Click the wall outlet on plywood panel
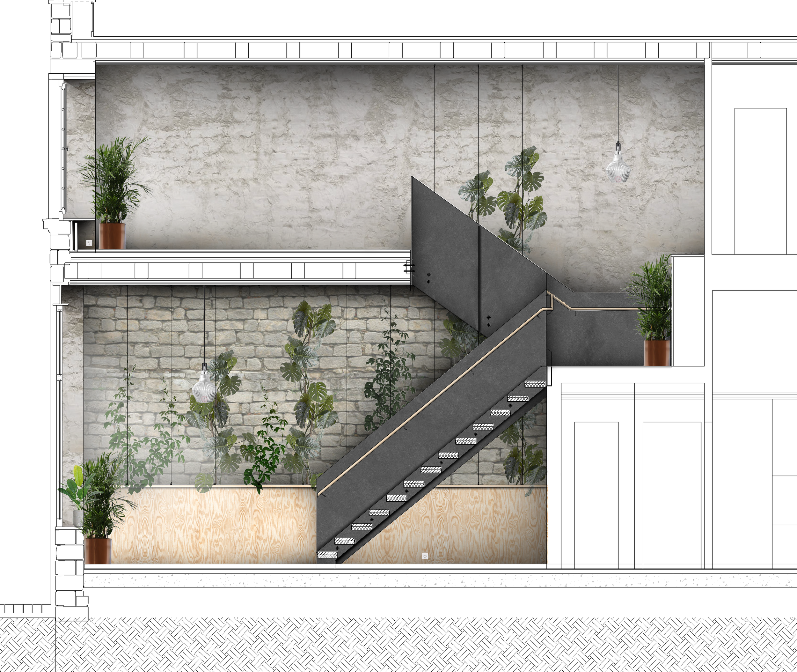797x672 pixels. point(425,556)
